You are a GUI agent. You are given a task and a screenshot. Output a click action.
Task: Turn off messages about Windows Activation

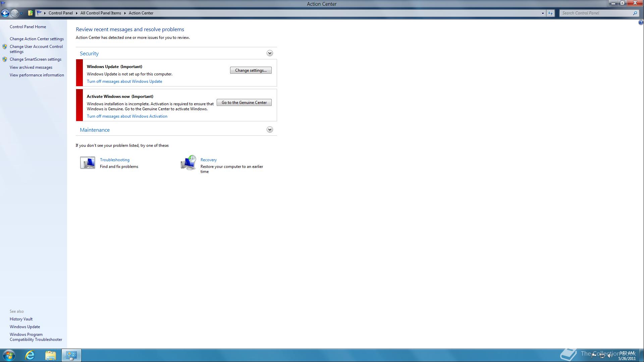tap(127, 116)
